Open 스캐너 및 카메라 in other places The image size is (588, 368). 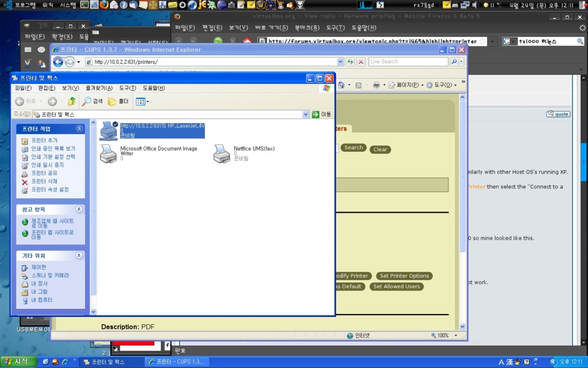click(50, 275)
